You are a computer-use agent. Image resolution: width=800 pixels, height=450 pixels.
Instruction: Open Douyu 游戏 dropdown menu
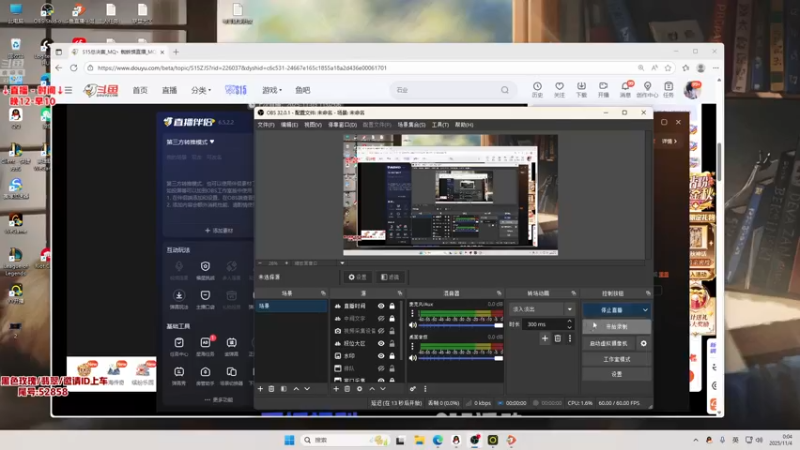click(x=271, y=90)
